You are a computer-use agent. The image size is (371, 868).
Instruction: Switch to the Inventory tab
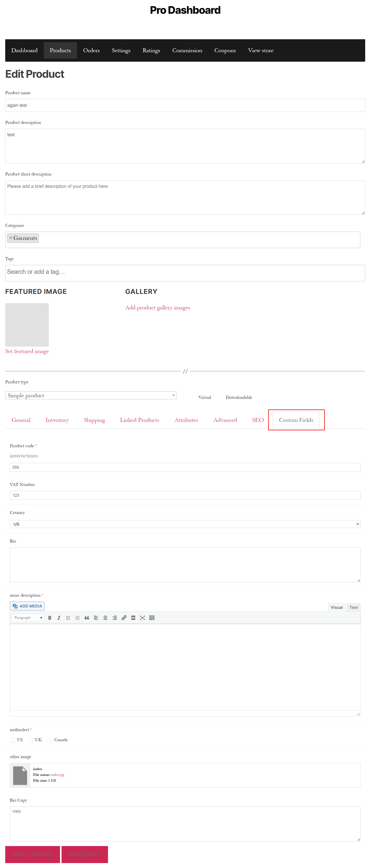pos(57,420)
